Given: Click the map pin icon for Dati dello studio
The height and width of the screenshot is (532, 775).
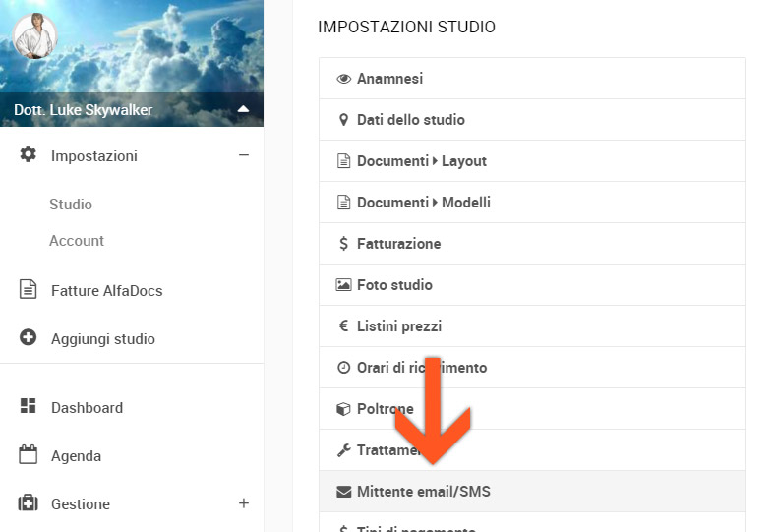Looking at the screenshot, I should point(343,120).
